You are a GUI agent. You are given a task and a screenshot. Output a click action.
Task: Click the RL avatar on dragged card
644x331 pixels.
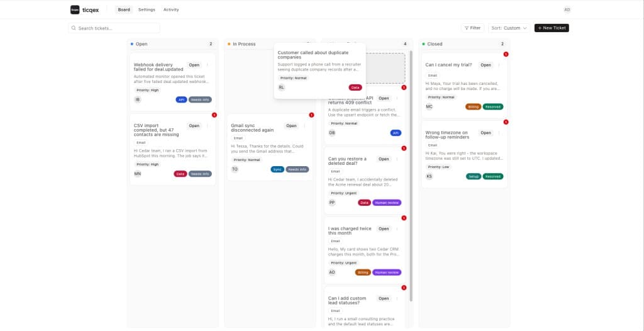tap(281, 87)
